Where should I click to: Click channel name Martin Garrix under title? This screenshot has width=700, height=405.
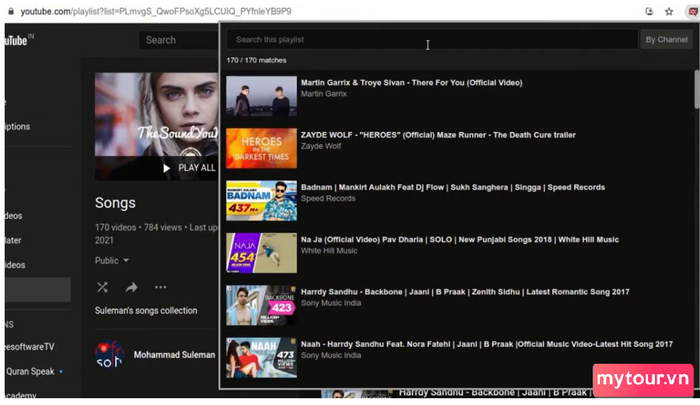[324, 94]
